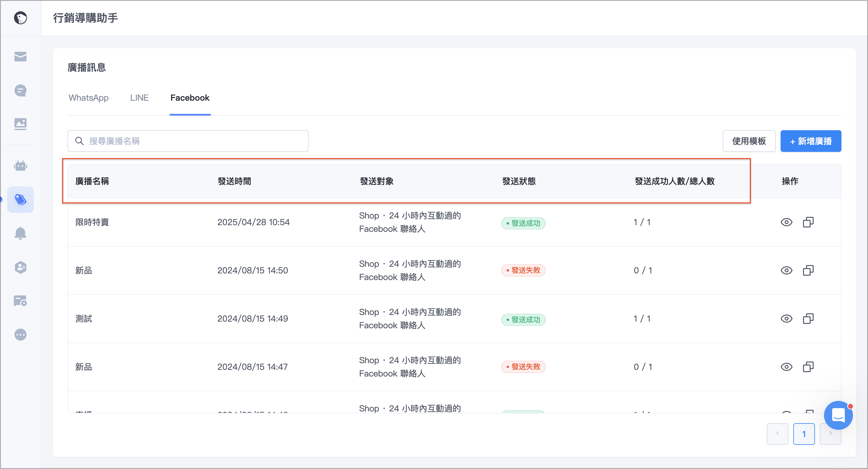Click the 發送失敗 badge for 2024/08/15 14:50
This screenshot has height=469, width=868.
coord(523,271)
